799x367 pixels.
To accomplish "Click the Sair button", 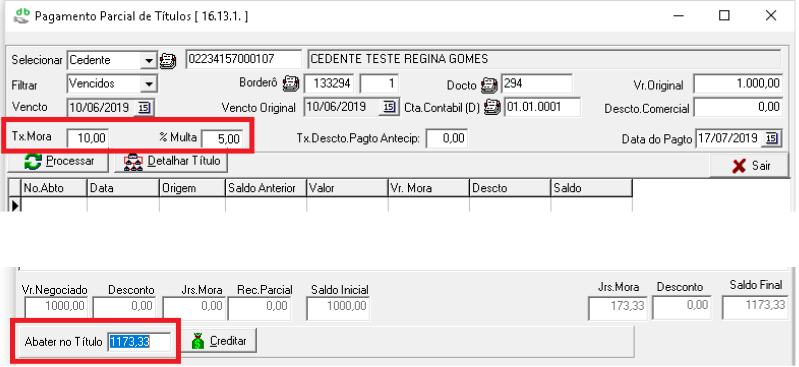I will 749,166.
